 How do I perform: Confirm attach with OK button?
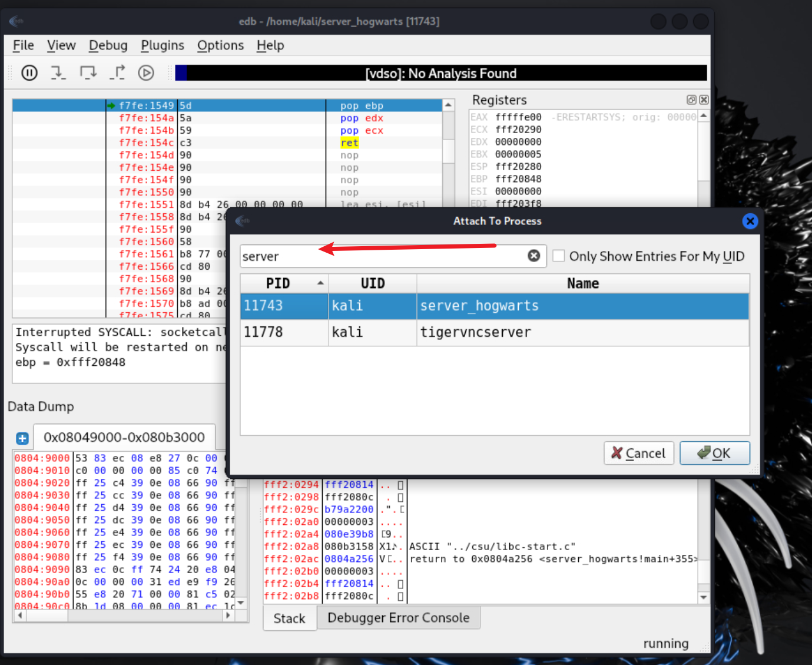[715, 453]
